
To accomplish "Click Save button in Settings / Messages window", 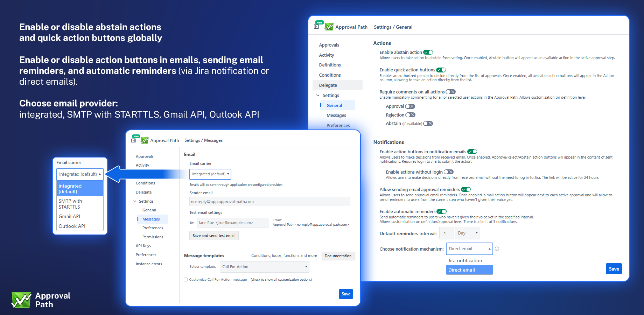I will pos(346,294).
